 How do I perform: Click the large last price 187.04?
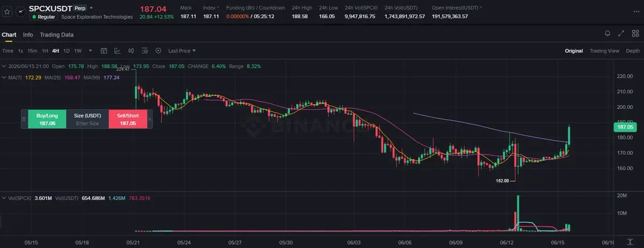coord(153,9)
